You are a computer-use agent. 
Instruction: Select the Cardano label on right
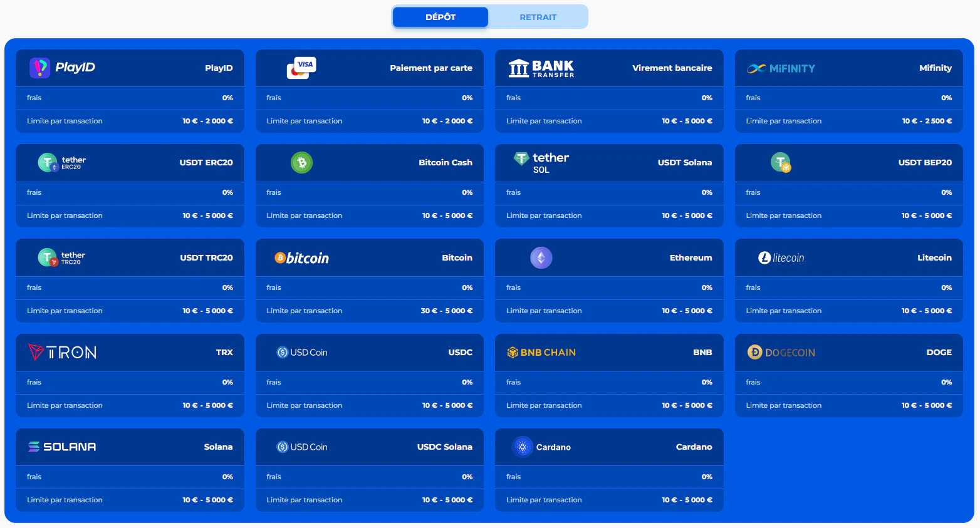tap(694, 447)
